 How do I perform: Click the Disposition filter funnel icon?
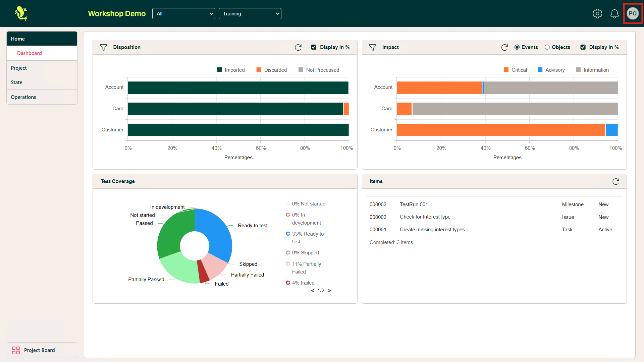pyautogui.click(x=103, y=47)
